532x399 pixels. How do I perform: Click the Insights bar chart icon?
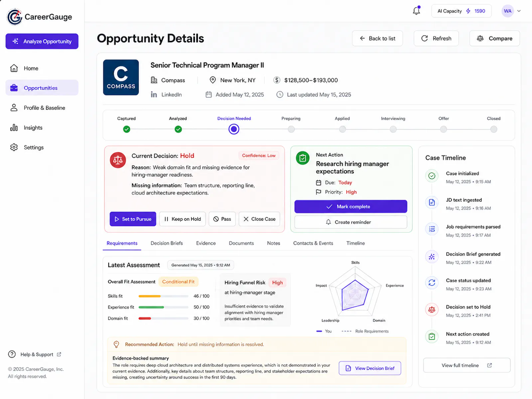click(14, 128)
